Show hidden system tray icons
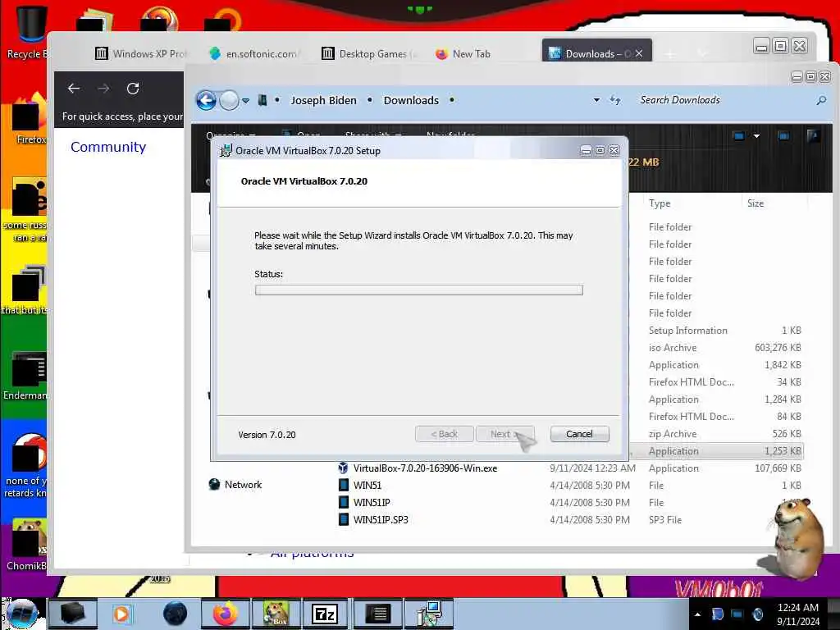 pyautogui.click(x=697, y=614)
